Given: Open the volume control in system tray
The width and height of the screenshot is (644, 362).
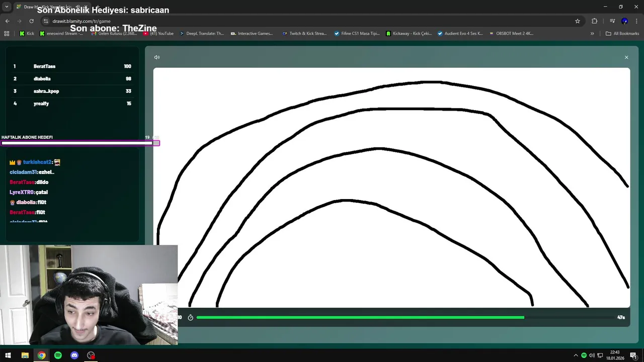Looking at the screenshot, I should pos(592,355).
